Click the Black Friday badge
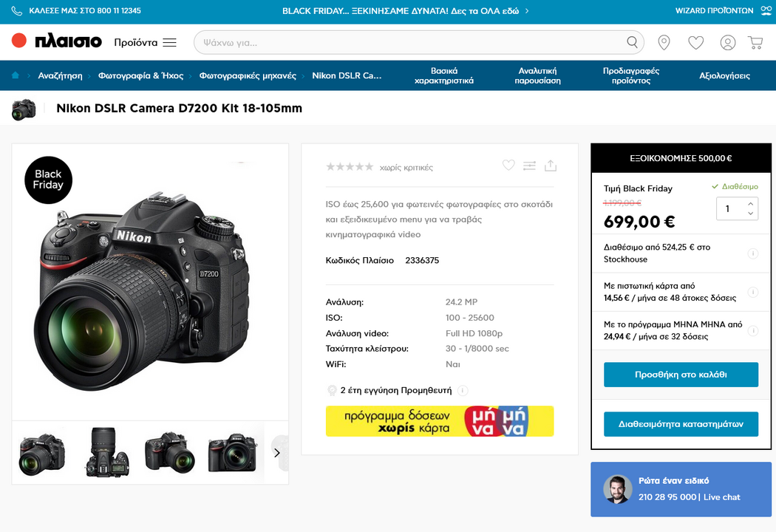The image size is (776, 532). coord(49,180)
